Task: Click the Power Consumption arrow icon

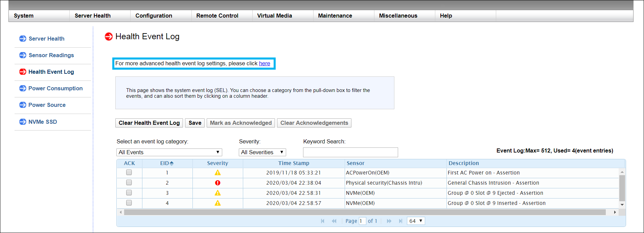Action: 23,88
